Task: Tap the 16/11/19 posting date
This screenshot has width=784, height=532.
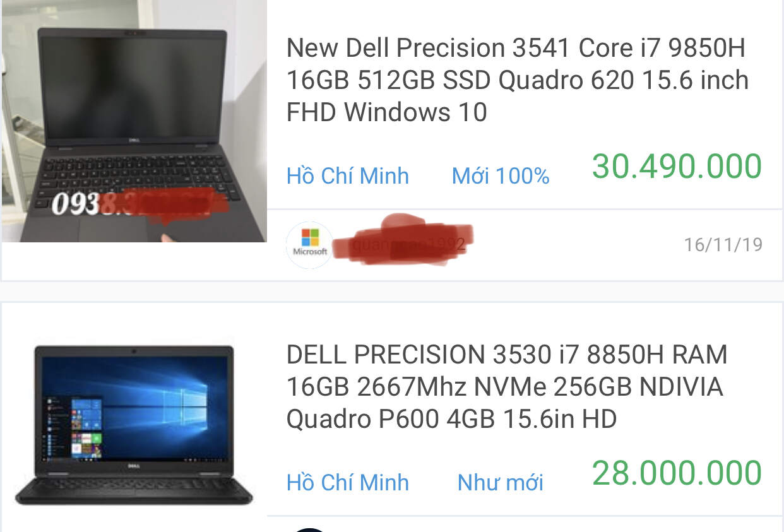Action: [723, 245]
